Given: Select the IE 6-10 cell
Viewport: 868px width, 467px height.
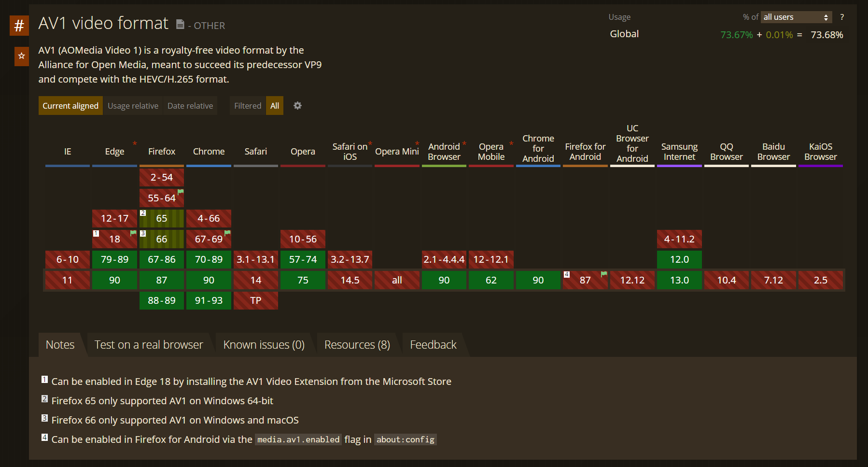Looking at the screenshot, I should [x=68, y=259].
